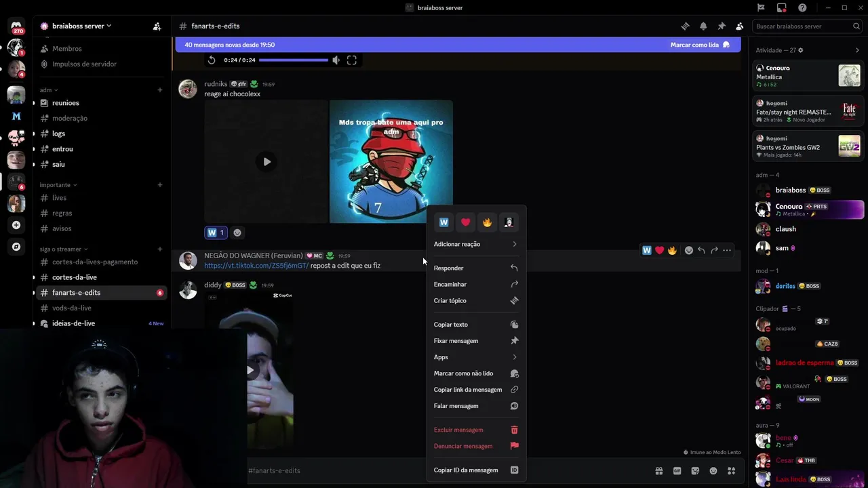The height and width of the screenshot is (488, 868).
Task: Open apps icon in message bar
Action: (731, 470)
